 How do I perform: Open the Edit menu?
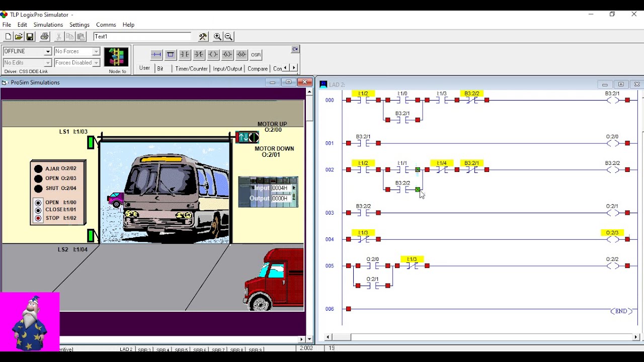[22, 25]
